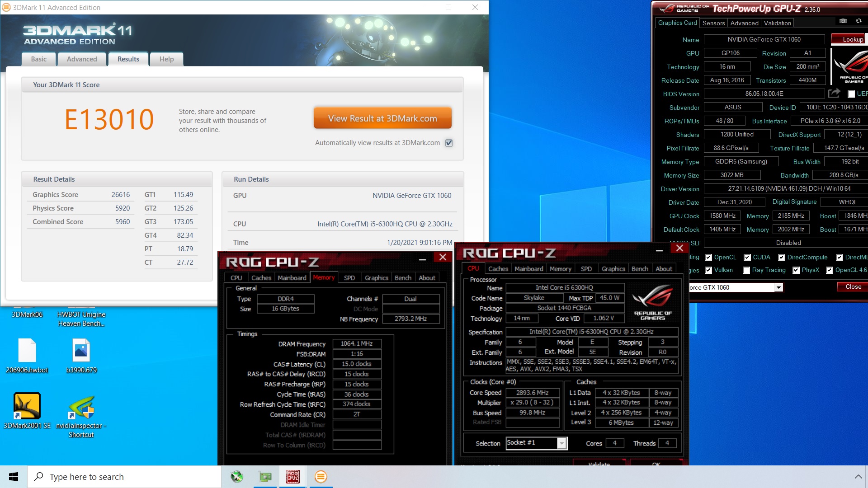Click the Close button in GPU-Z

click(853, 287)
